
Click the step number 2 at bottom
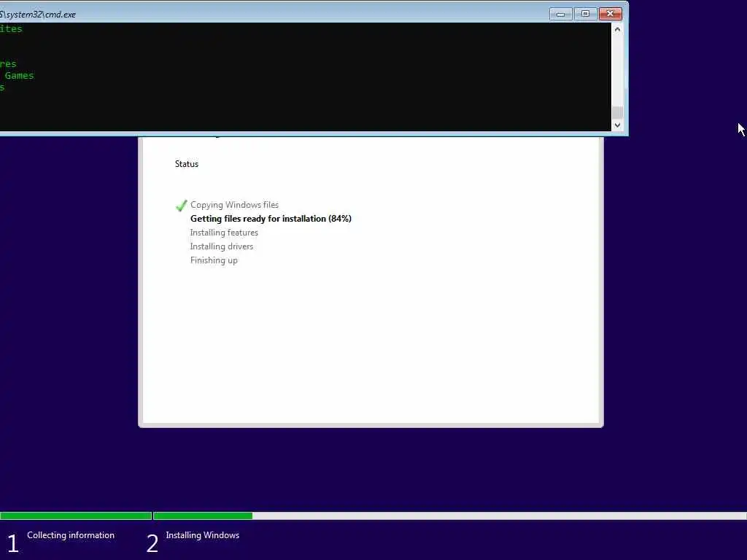152,543
